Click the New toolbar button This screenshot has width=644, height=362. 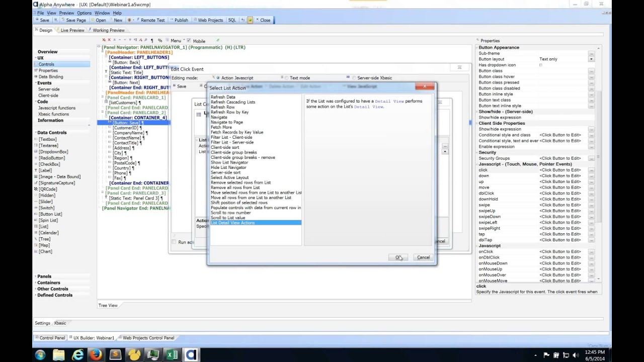(116, 20)
